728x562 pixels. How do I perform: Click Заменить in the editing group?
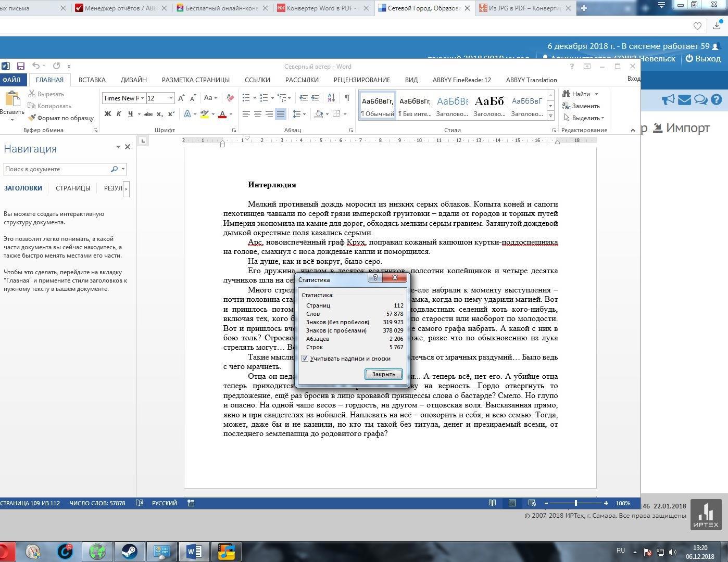coord(582,106)
